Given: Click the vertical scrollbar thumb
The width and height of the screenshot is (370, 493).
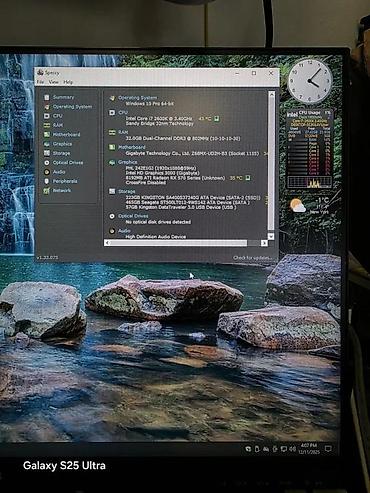Looking at the screenshot, I should pyautogui.click(x=271, y=164).
